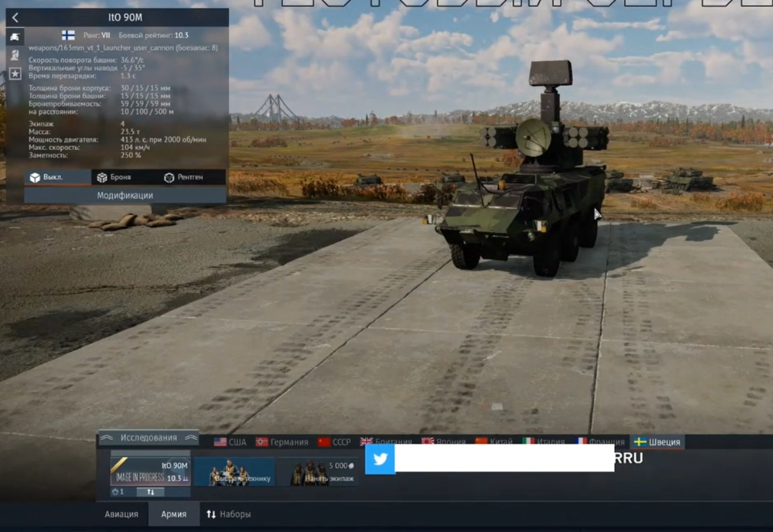Open the crew helmet icon tab
Screen dimensions: 773x532
click(x=15, y=55)
